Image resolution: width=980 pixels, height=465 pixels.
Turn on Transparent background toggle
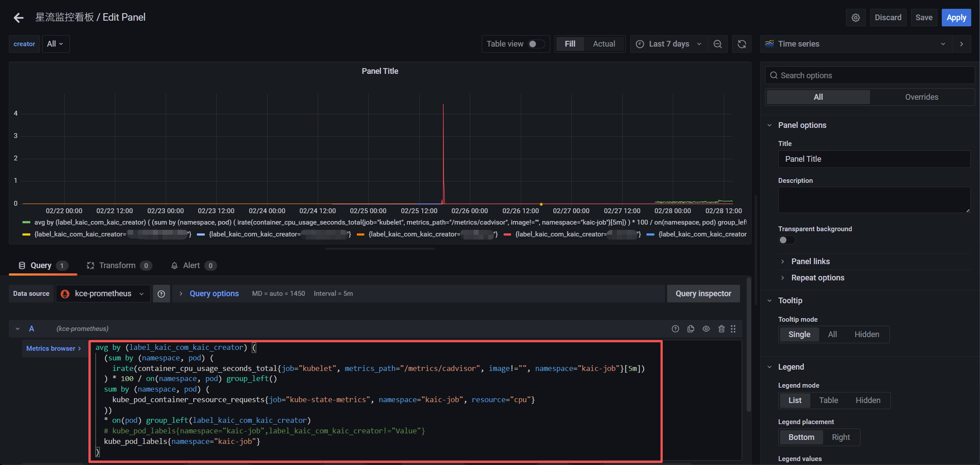coord(786,240)
